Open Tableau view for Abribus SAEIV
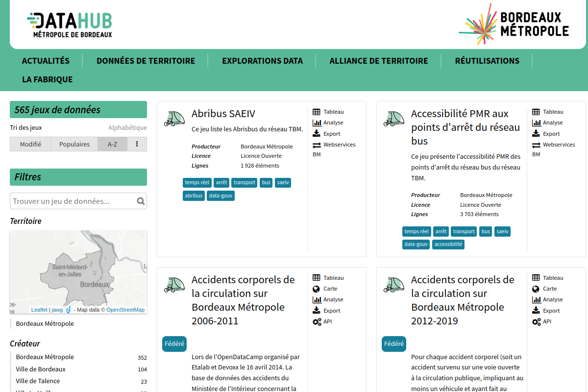Screen dimensions: 588x392 pos(328,112)
